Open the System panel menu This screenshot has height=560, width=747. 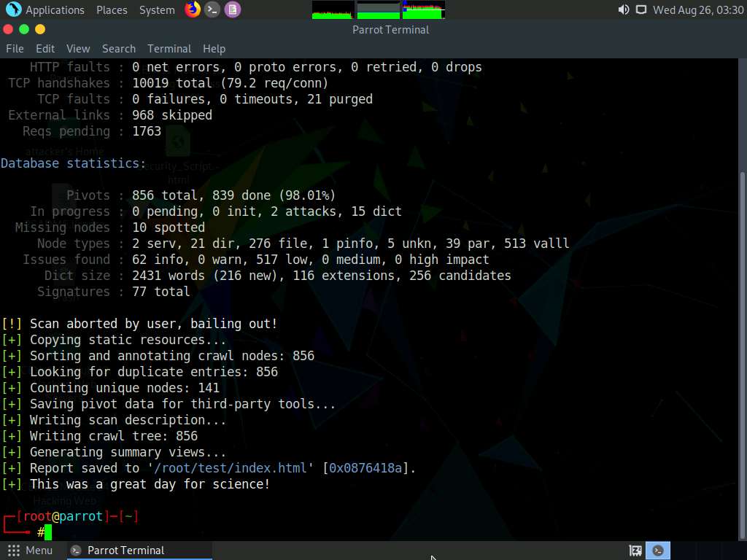point(157,10)
